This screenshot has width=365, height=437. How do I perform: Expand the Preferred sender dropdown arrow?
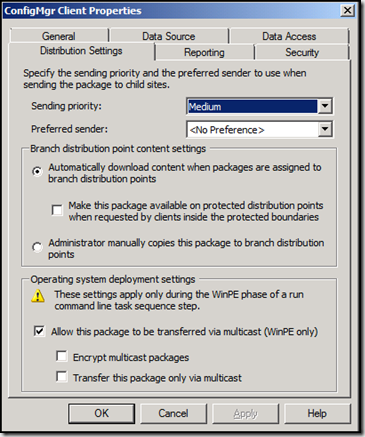325,129
